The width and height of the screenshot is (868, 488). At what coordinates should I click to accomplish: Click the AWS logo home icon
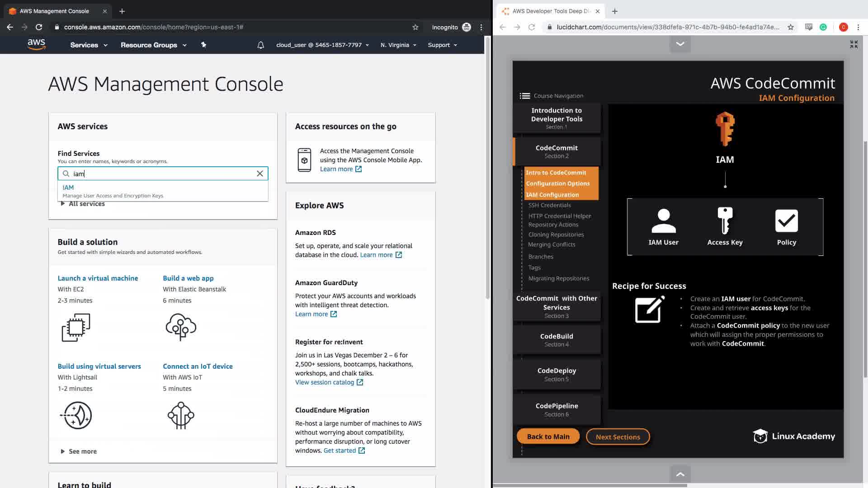[x=36, y=44]
